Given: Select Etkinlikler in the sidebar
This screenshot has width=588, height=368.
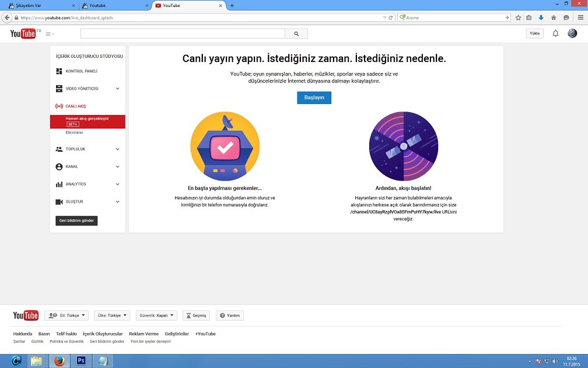Looking at the screenshot, I should 74,133.
